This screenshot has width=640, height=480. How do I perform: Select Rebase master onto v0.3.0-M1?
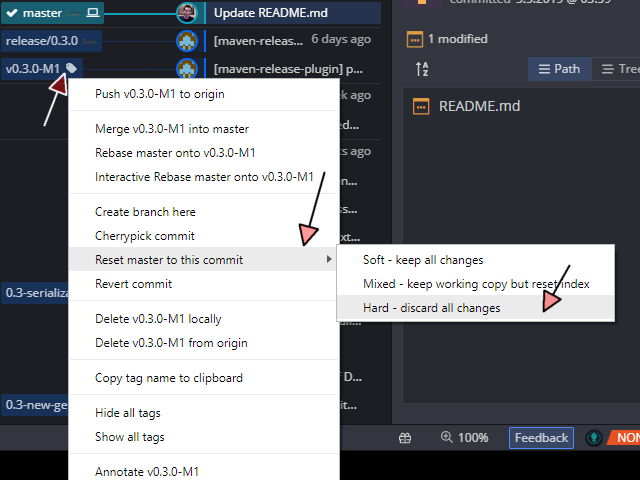(x=204, y=153)
